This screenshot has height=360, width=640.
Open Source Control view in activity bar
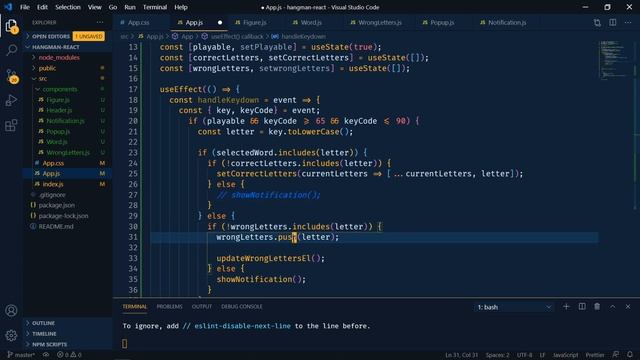coord(11,76)
